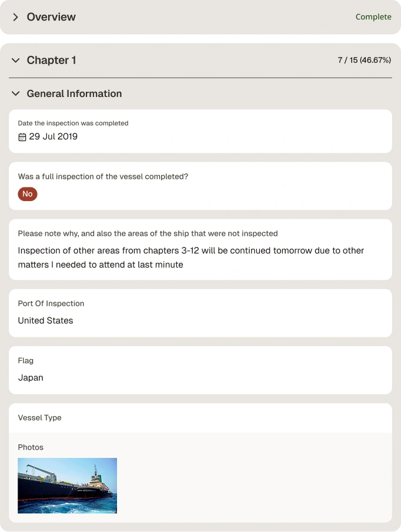The image size is (401, 532).
Task: Click the full inspection question card
Action: point(200,186)
